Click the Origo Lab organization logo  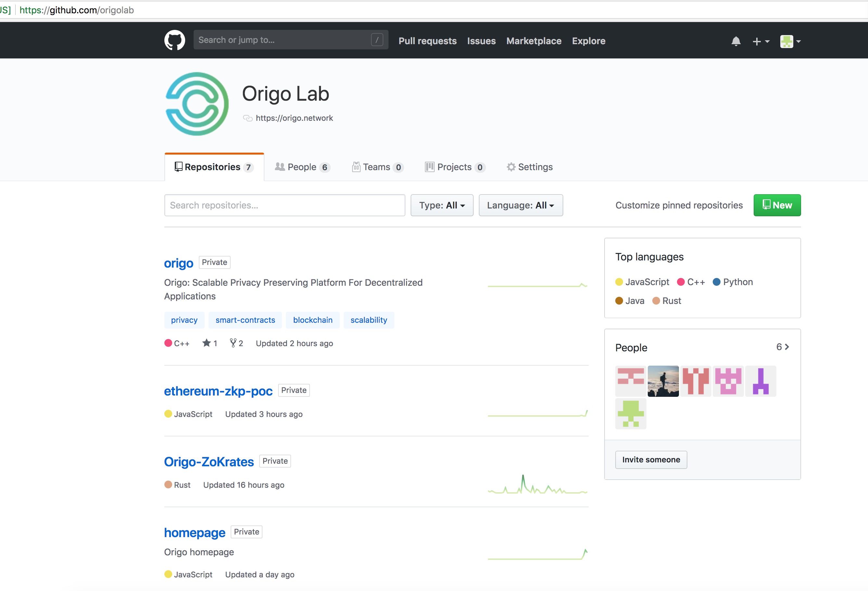(197, 104)
